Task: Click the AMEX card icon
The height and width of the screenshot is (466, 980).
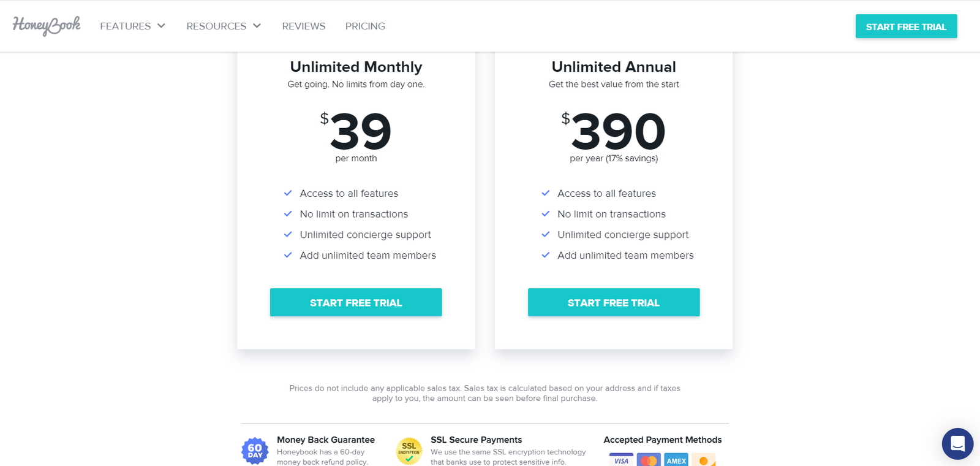Action: click(x=676, y=460)
